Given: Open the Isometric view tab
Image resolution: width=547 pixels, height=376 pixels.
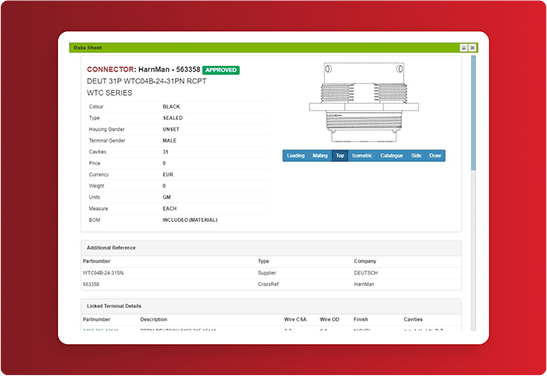Looking at the screenshot, I should click(362, 156).
